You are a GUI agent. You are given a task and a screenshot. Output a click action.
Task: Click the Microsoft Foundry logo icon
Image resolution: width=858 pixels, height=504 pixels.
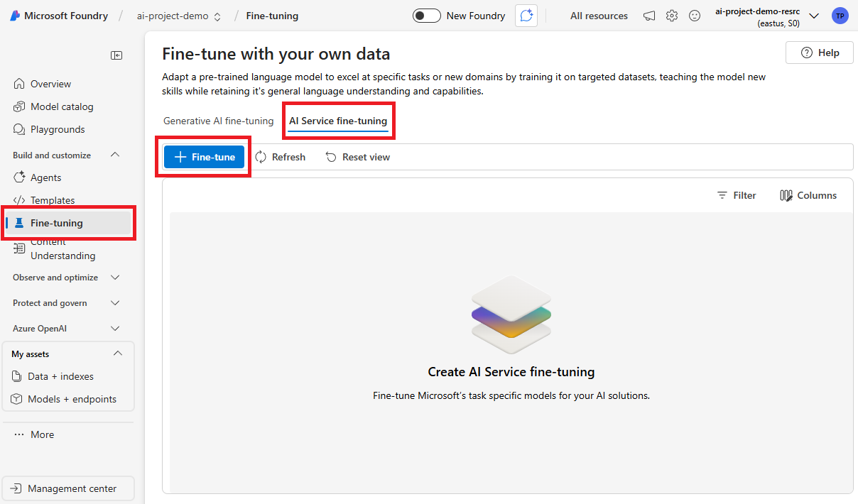click(x=15, y=16)
